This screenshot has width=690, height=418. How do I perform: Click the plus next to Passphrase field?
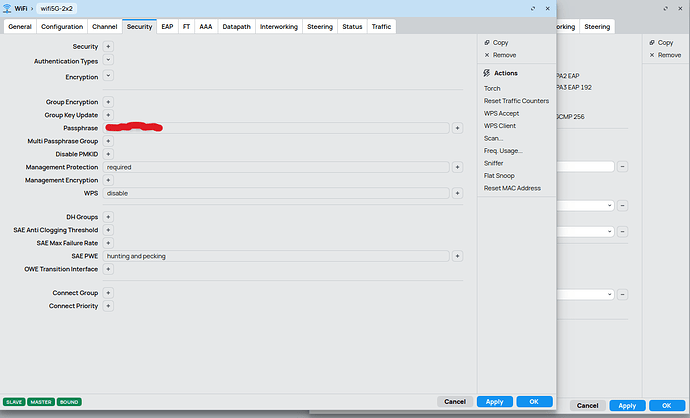pyautogui.click(x=457, y=128)
